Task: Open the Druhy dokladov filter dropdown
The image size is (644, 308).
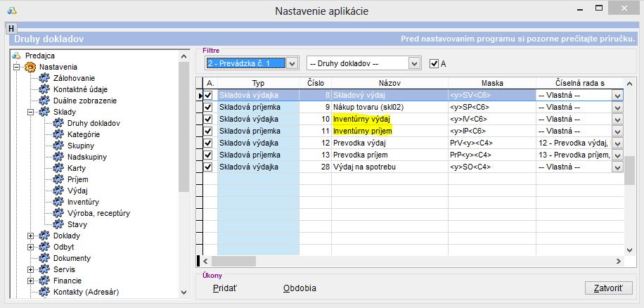Action: click(414, 63)
